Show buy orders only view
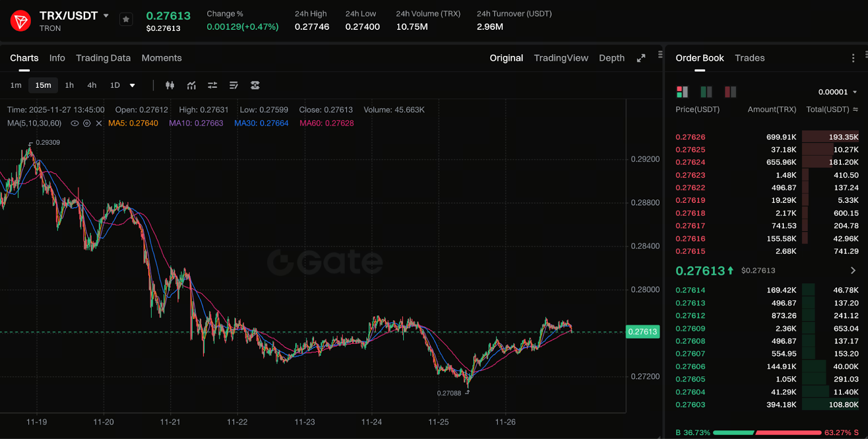This screenshot has height=439, width=868. pyautogui.click(x=706, y=92)
